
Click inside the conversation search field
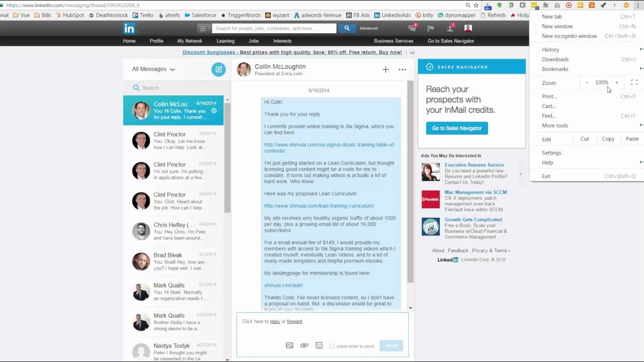161,87
